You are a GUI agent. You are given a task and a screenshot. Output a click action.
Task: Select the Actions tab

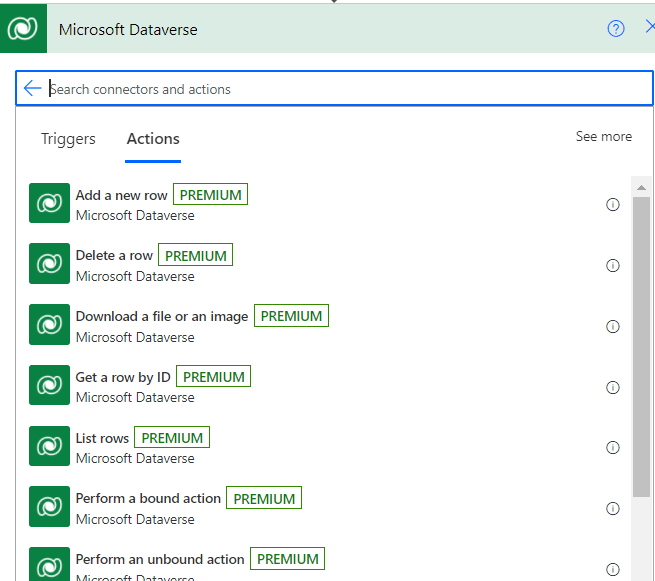153,139
